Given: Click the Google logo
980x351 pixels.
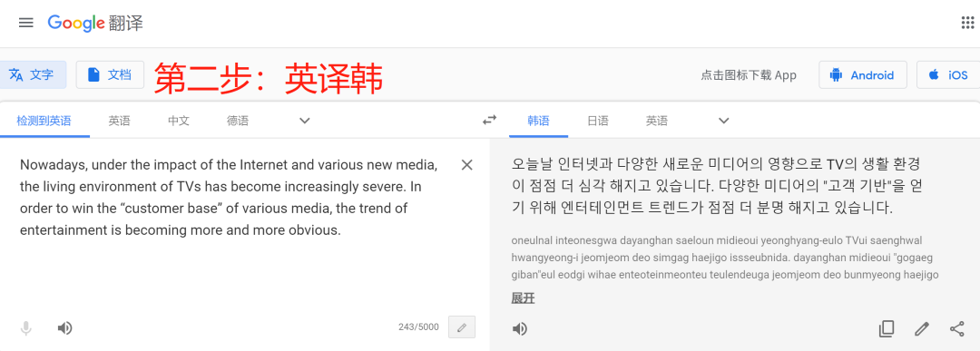Looking at the screenshot, I should (x=75, y=23).
